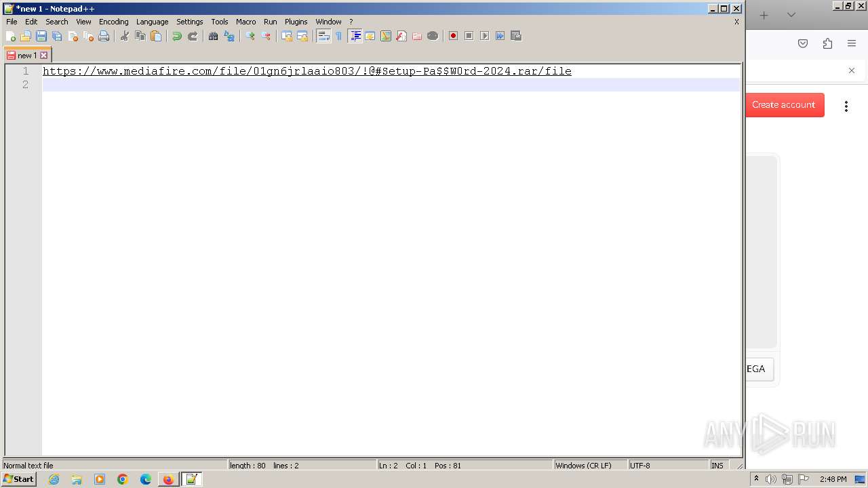Toggle indent guide toolbar button

355,36
